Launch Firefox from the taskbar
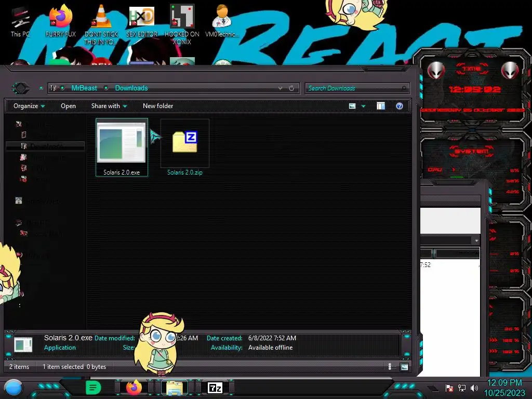This screenshot has height=399, width=532. pos(134,387)
